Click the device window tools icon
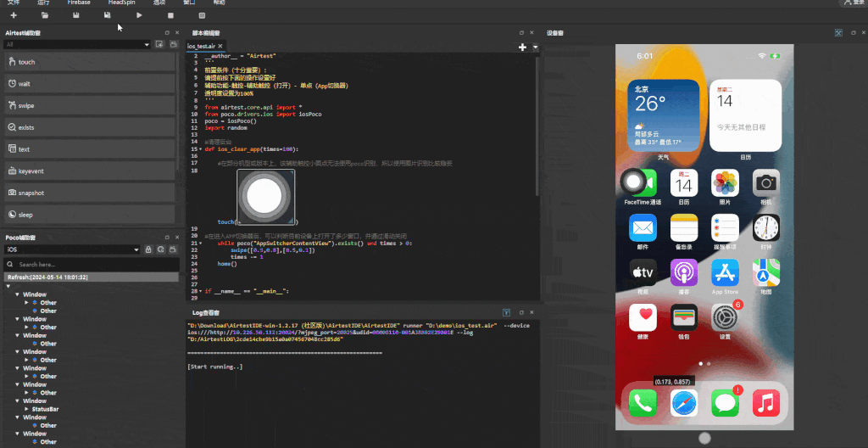This screenshot has height=448, width=868. pyautogui.click(x=838, y=33)
